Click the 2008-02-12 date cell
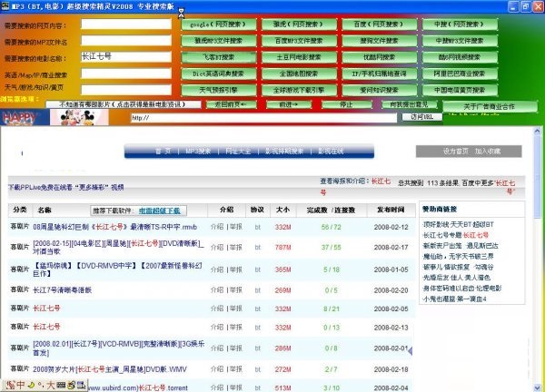This screenshot has width=545, height=392. 391,227
